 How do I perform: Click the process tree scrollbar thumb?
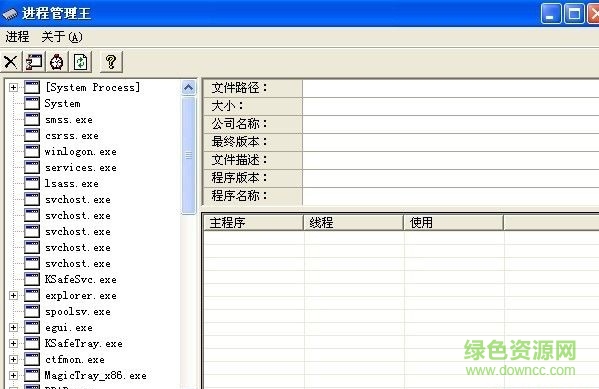188,156
